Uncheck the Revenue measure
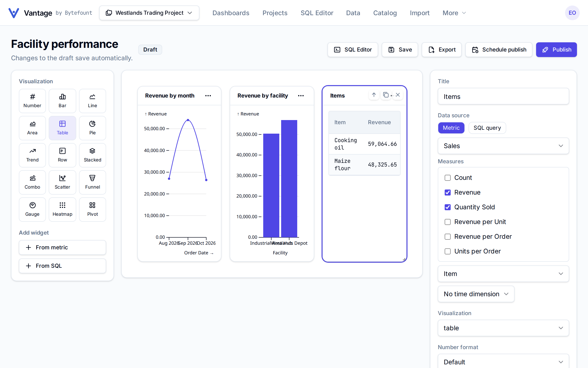 click(448, 193)
